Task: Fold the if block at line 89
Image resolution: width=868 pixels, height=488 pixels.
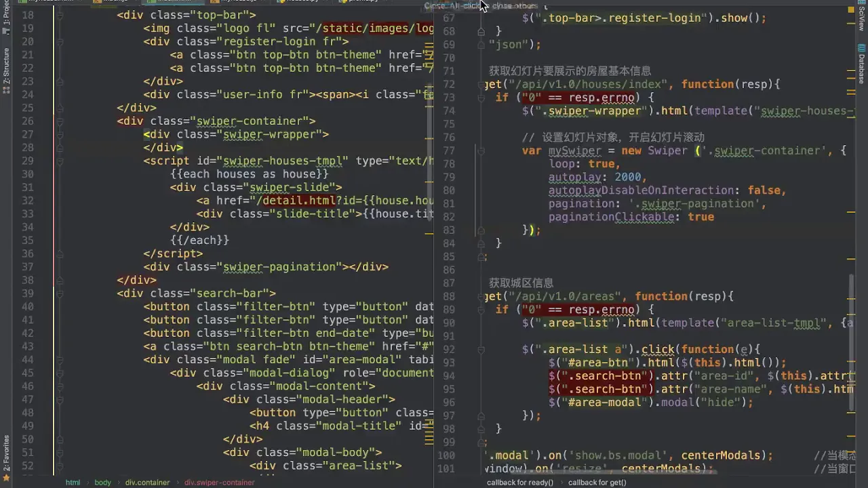Action: click(481, 310)
